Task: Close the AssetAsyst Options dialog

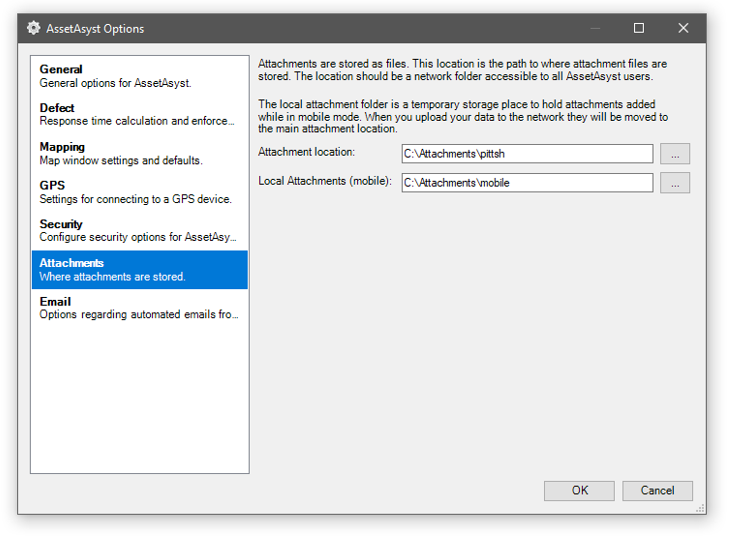Action: [683, 28]
